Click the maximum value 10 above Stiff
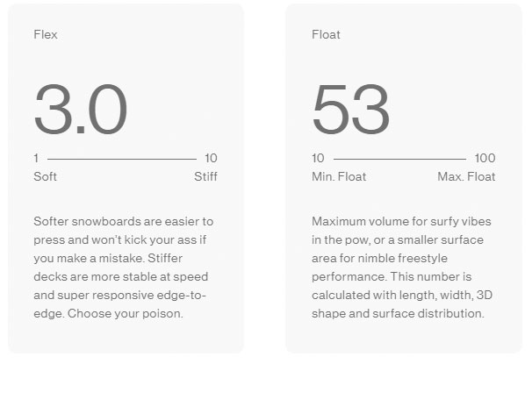Screen dimensions: 532x414 211,159
